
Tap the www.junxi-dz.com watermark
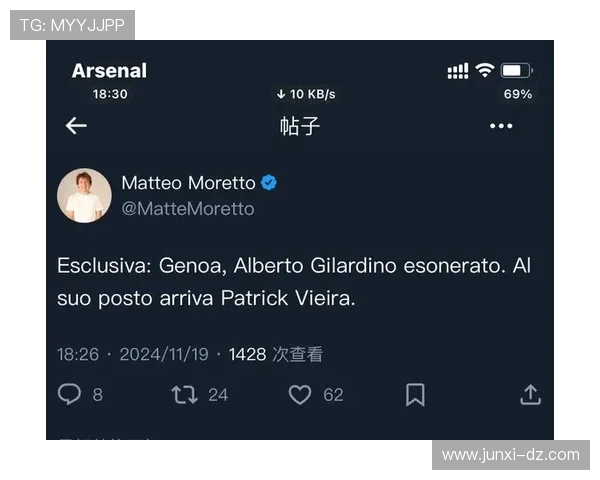[x=510, y=455]
